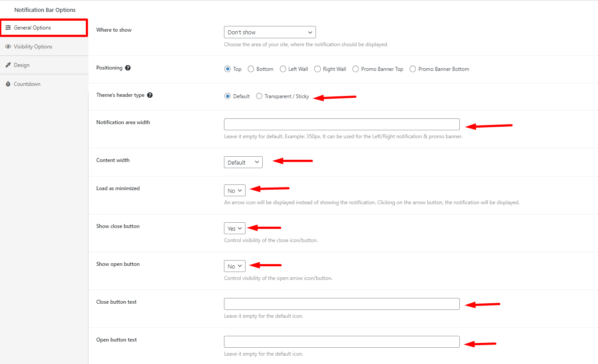Screen dimensions: 598x364
Task: Open the Load as minimized dropdown
Action: [235, 191]
